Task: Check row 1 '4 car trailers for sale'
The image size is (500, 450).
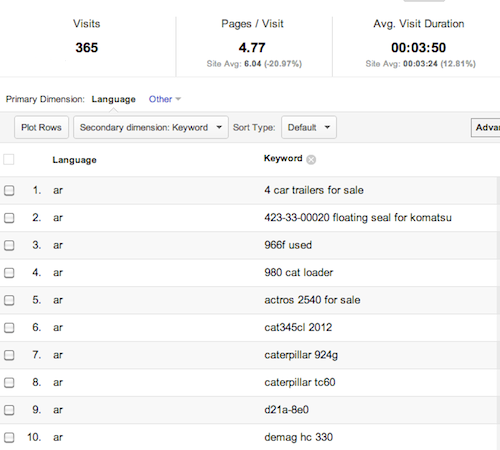Action: (9, 190)
